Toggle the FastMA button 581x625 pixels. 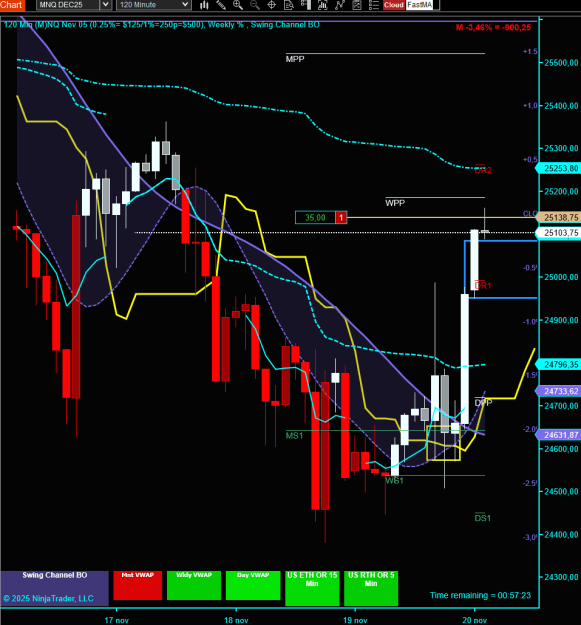click(420, 5)
